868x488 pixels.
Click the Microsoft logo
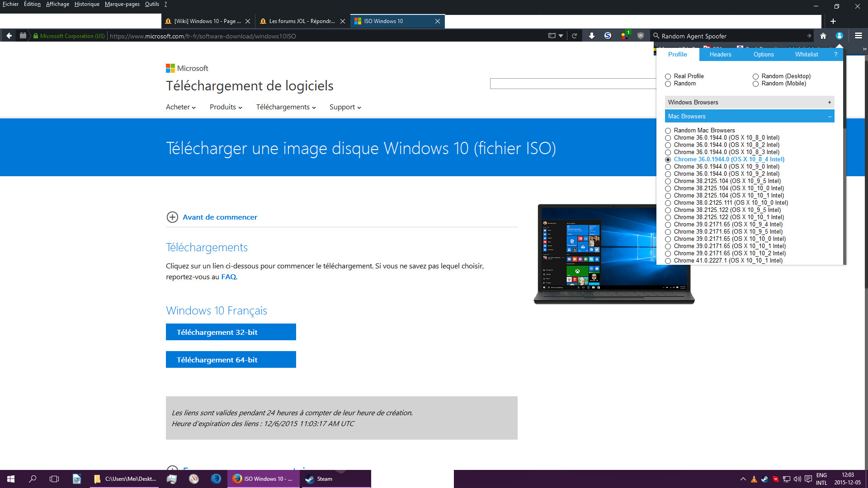pos(187,68)
